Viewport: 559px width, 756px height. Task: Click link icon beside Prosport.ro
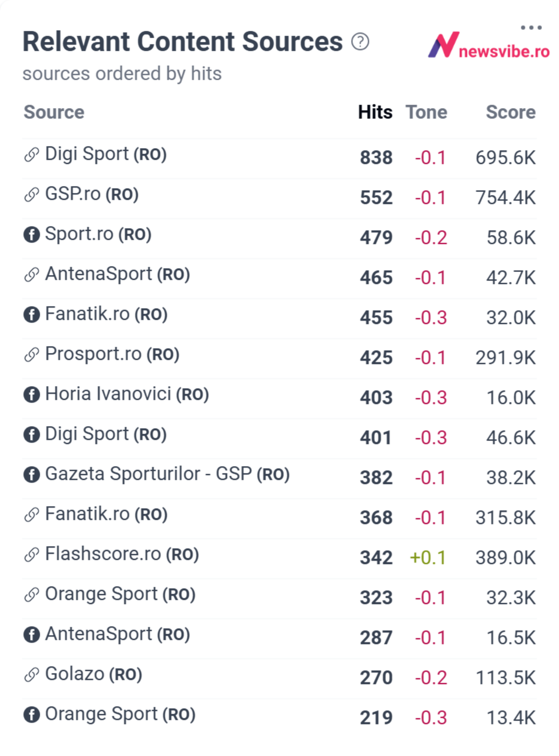coord(32,355)
